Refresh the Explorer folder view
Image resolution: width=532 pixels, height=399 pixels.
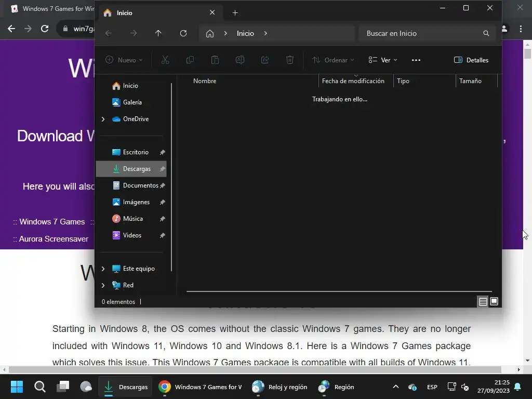point(183,33)
